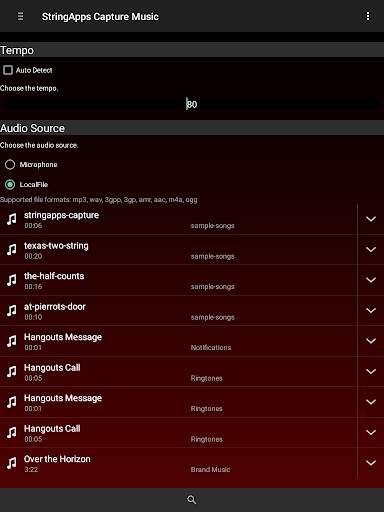Select LocalFile as audio source
Screen dimensions: 384x512
[10, 184]
